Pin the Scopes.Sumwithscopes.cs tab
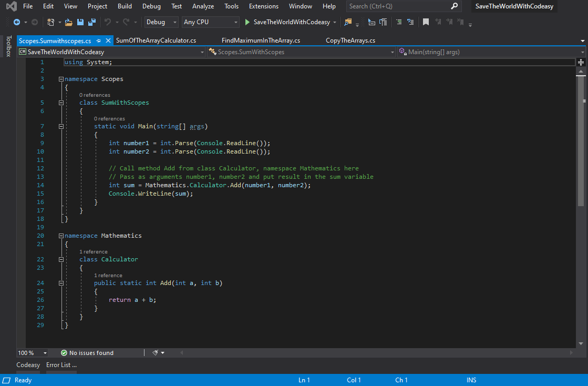This screenshot has height=386, width=588. [98, 40]
